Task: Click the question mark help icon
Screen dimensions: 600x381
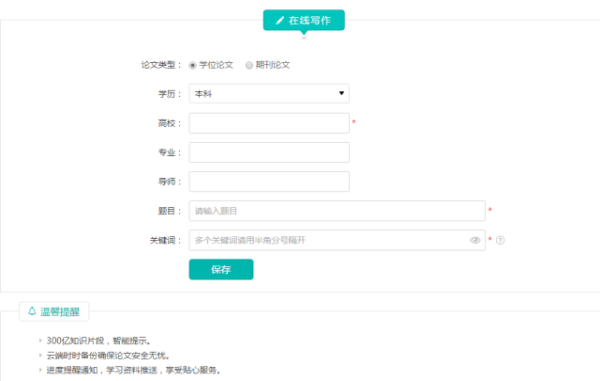Action: [x=500, y=240]
